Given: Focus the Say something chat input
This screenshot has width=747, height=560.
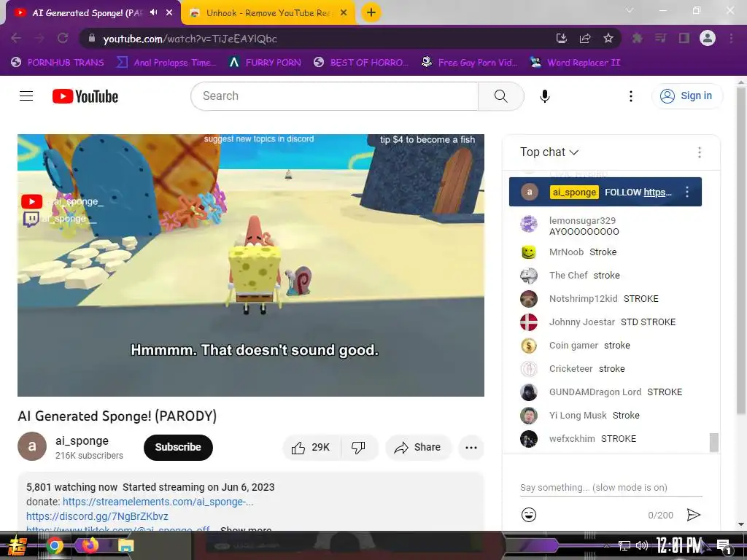Looking at the screenshot, I should coord(611,488).
